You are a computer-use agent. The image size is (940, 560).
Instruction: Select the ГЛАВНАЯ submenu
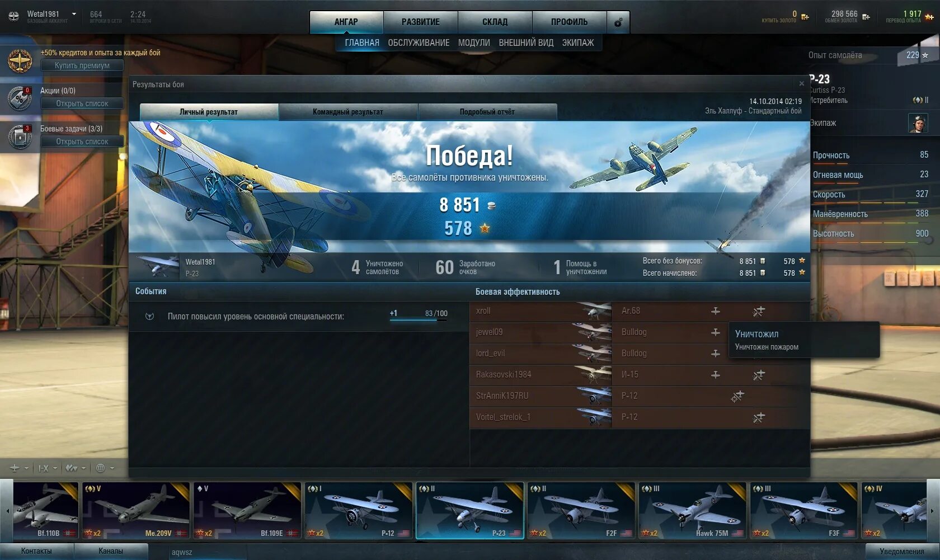[x=362, y=43]
